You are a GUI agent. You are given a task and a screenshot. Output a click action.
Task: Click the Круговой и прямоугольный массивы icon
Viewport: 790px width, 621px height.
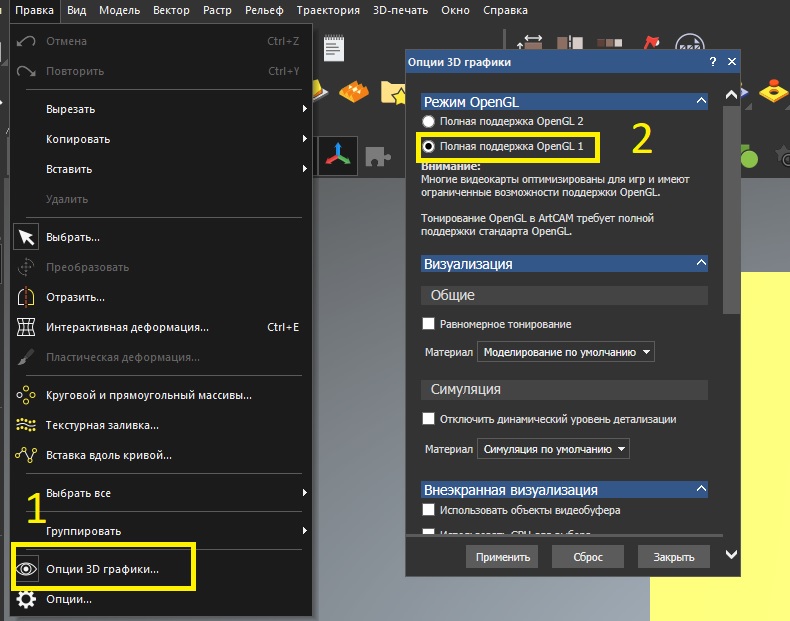pyautogui.click(x=26, y=395)
